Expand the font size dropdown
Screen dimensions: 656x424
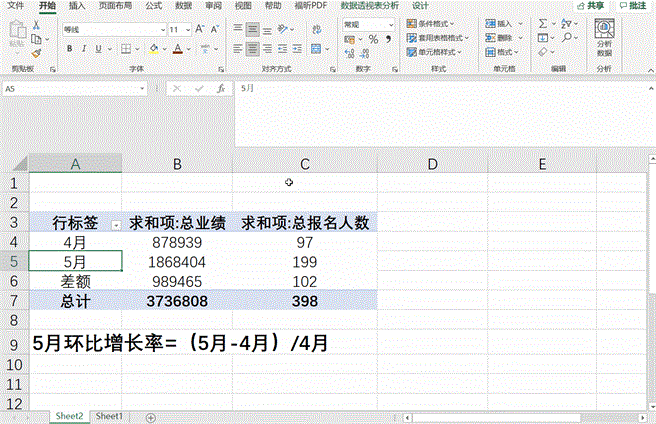click(x=187, y=30)
